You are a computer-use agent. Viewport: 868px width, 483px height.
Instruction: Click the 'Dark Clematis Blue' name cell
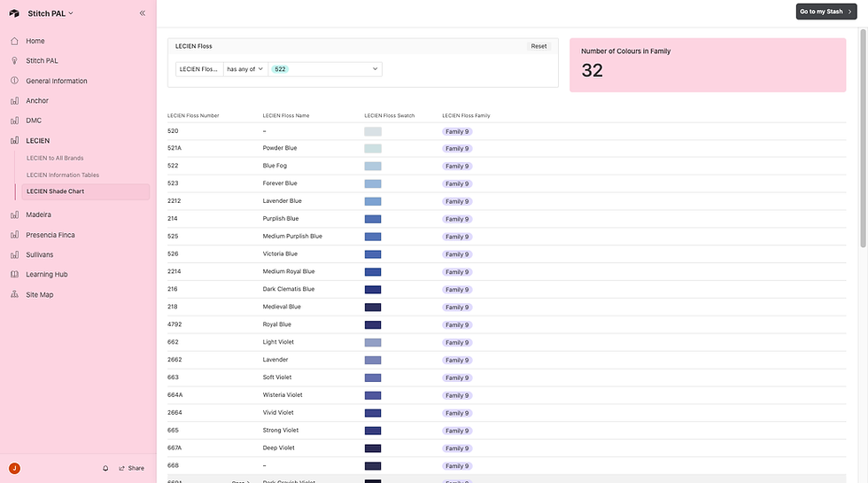click(289, 289)
